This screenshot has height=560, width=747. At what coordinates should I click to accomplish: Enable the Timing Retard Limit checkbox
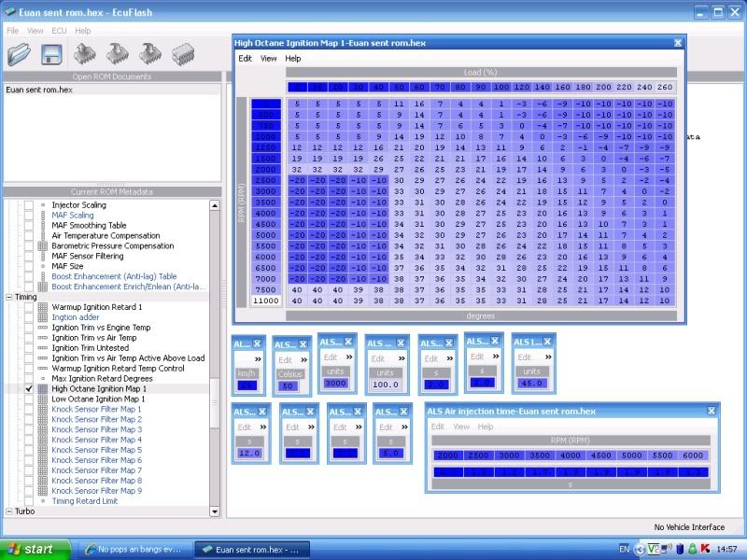click(x=28, y=500)
